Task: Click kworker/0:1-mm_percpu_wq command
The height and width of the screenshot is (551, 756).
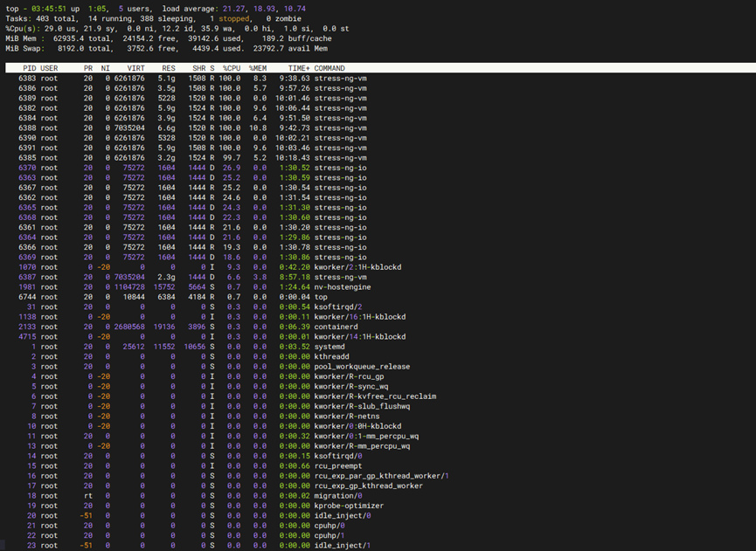Action: [366, 436]
